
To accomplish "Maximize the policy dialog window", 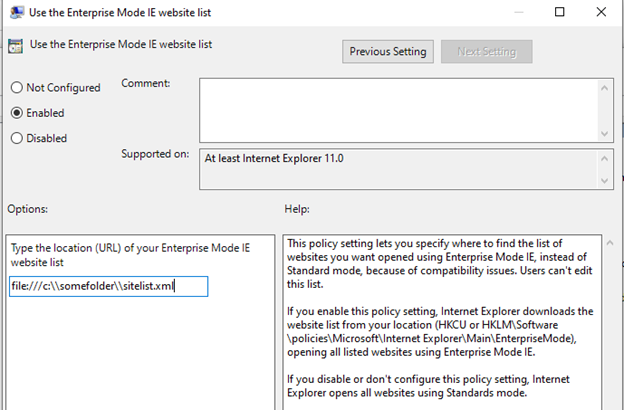I will pos(560,12).
